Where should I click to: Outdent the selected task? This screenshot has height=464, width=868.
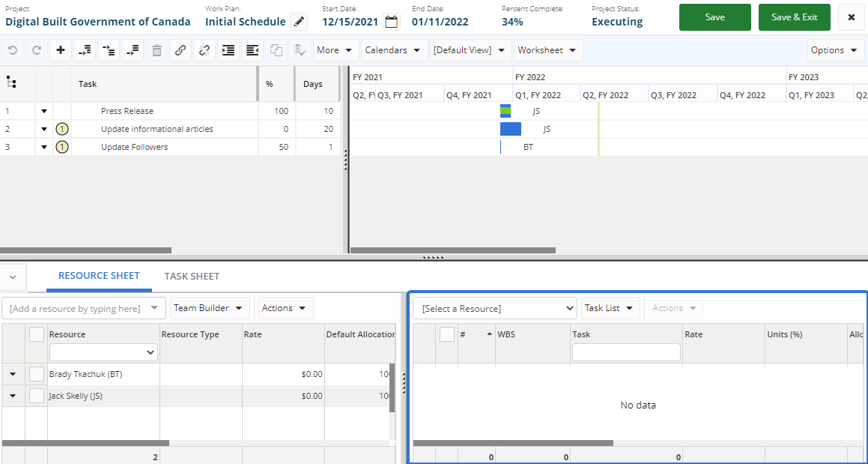point(252,50)
